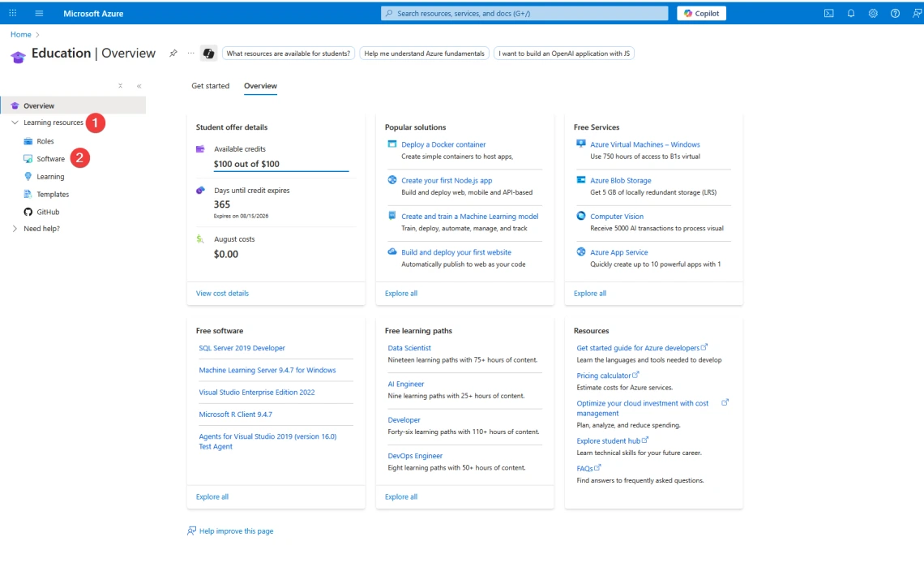Switch to the Get started tab
The width and height of the screenshot is (924, 580).
(210, 86)
